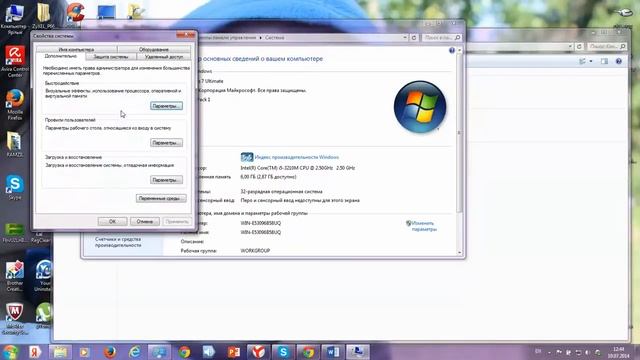Show hidden tray icons arrow
Screen dimensions: 640x360
549,352
